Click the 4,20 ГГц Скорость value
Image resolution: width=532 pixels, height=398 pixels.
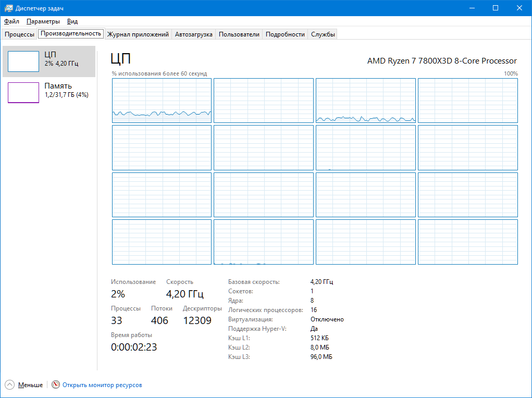pos(184,293)
